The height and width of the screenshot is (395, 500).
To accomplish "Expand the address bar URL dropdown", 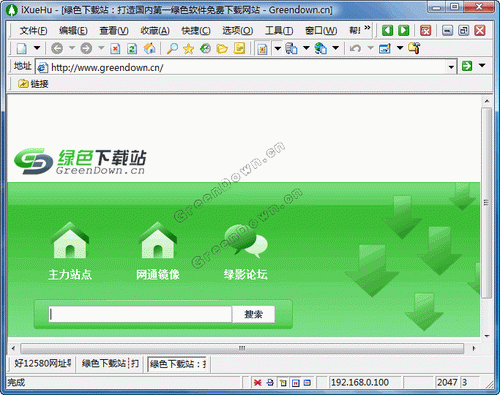I will (x=451, y=67).
